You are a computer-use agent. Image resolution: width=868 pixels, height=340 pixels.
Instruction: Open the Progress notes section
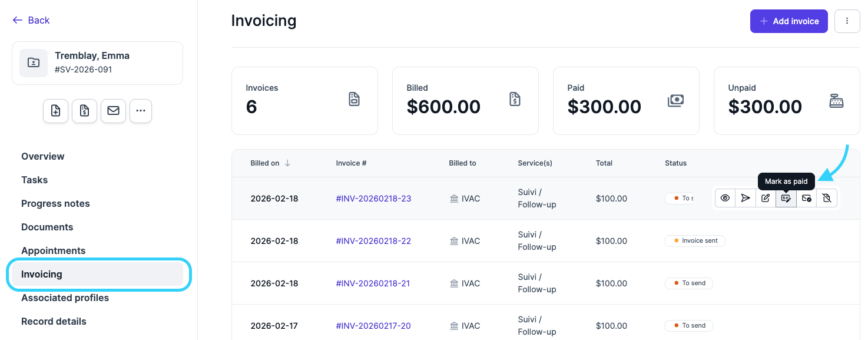(x=55, y=203)
